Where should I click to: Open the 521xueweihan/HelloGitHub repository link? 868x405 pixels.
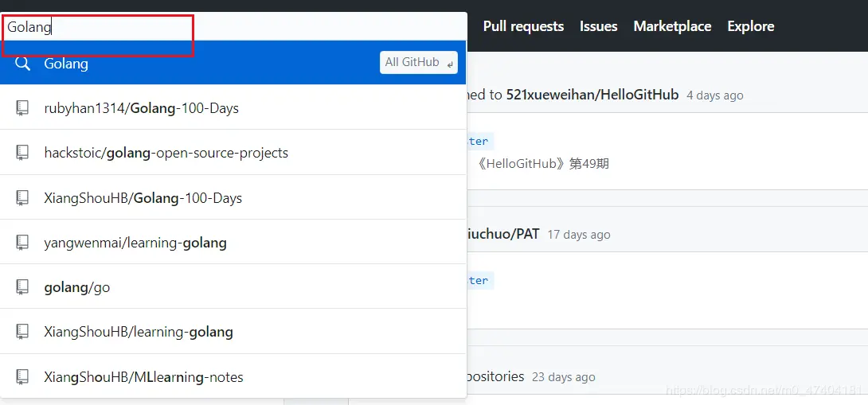592,95
